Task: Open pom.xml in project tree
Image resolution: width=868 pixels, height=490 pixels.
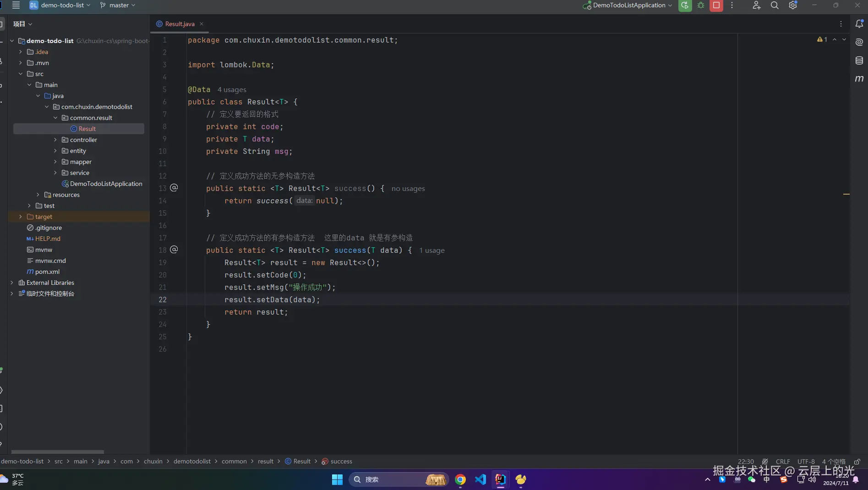Action: (47, 272)
